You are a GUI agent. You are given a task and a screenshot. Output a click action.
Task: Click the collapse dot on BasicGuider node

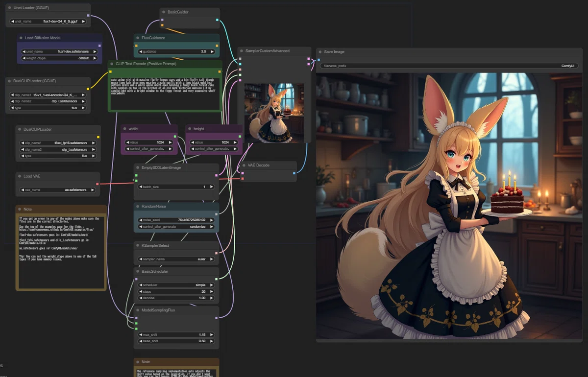(x=164, y=12)
